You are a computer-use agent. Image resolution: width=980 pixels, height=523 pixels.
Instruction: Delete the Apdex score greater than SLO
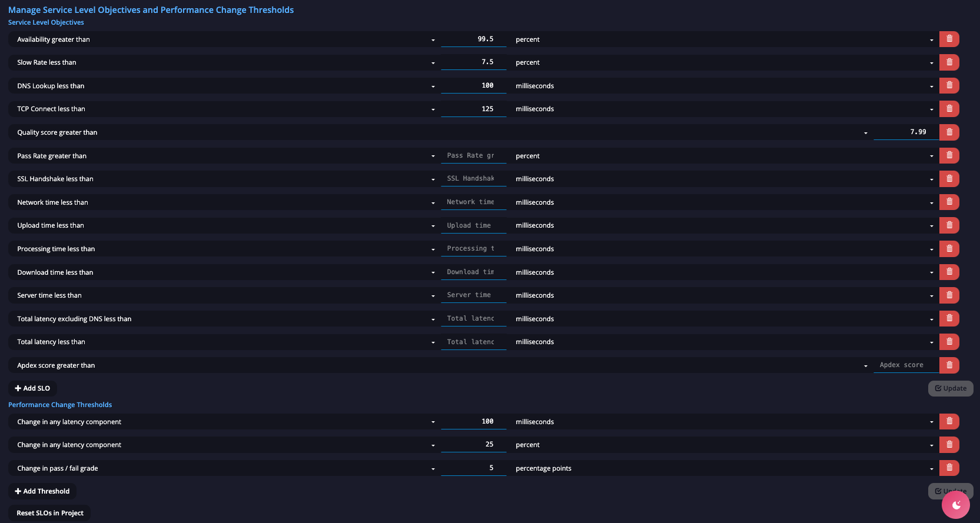[949, 365]
